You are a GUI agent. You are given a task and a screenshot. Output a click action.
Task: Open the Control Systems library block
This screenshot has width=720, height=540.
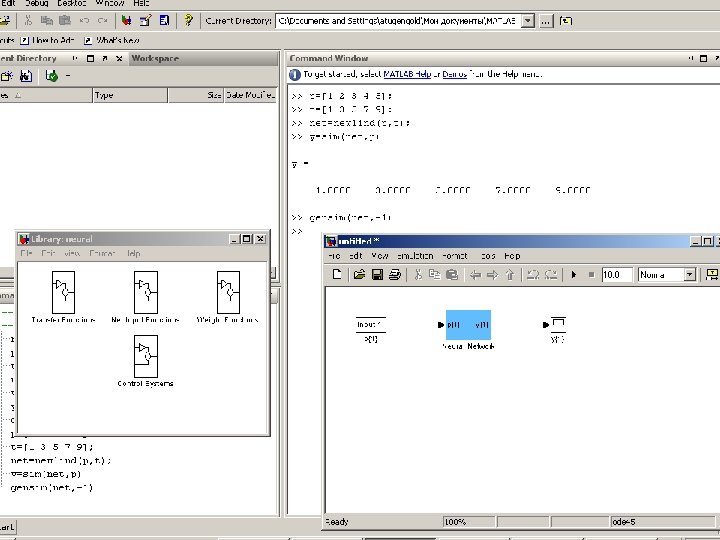point(146,355)
